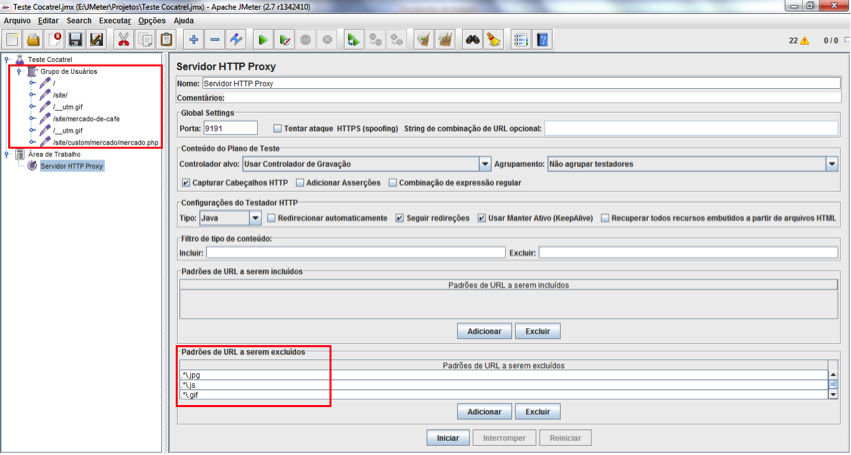
Task: Open the Editar menu
Action: point(48,21)
